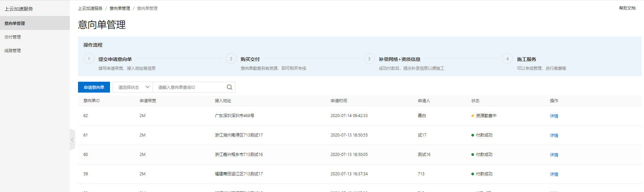Click timestamp 2020-07-13 16:37:34

349,174
